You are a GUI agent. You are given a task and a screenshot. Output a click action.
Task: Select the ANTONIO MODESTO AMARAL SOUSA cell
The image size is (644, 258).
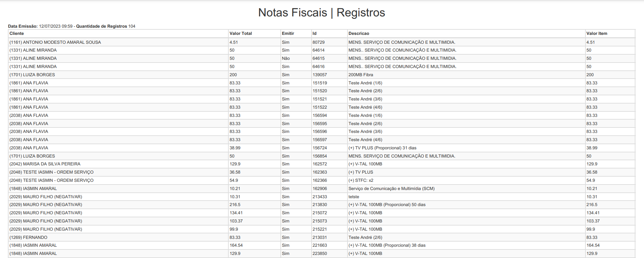click(x=55, y=42)
